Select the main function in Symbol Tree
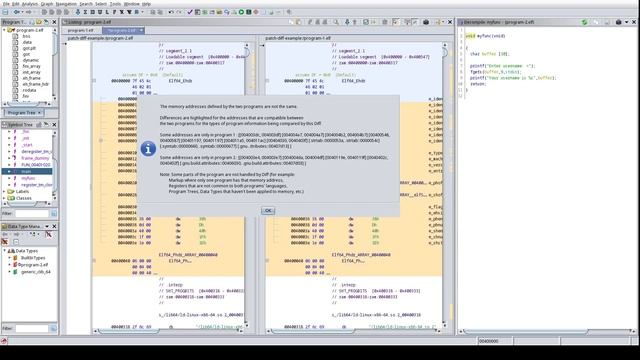This screenshot has height=360, width=640. (x=27, y=171)
